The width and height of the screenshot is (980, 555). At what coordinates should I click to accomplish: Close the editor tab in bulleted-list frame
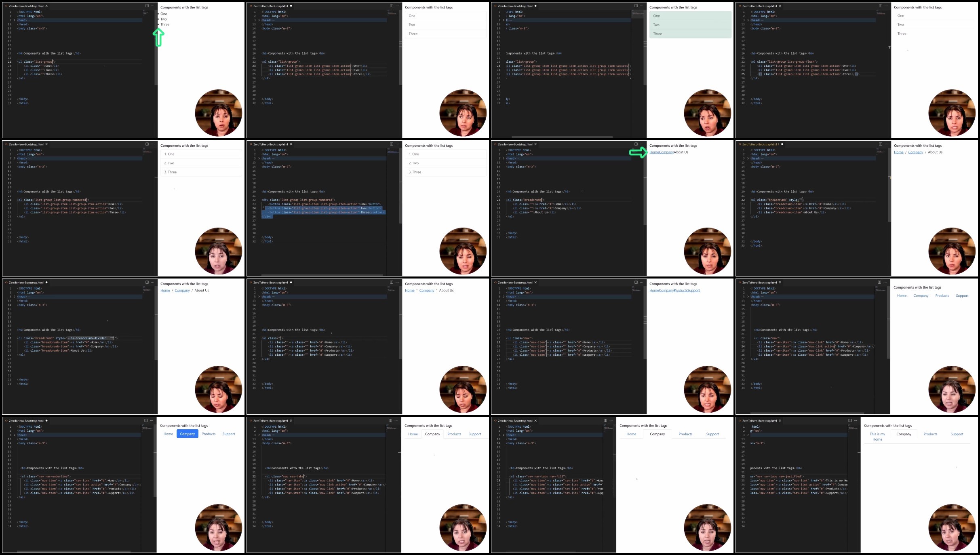point(46,6)
